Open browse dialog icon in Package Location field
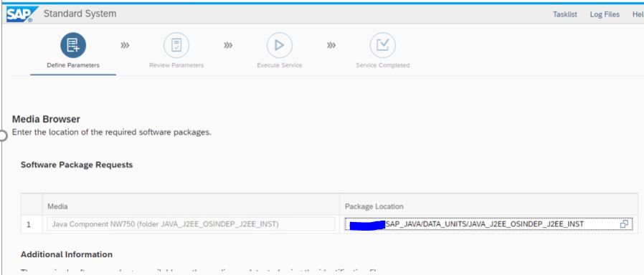The height and width of the screenshot is (275, 644). (x=624, y=224)
